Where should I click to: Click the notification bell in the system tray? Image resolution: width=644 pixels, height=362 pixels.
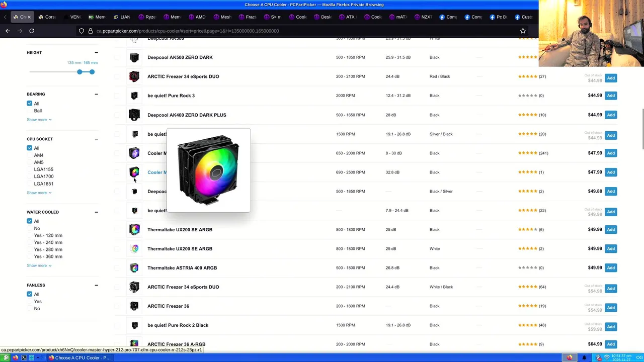[x=585, y=358]
